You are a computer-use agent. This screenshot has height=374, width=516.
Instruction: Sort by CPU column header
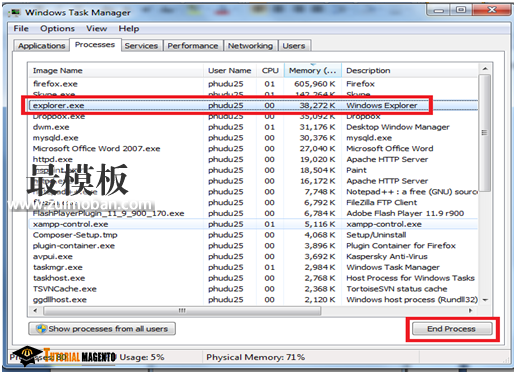(270, 71)
